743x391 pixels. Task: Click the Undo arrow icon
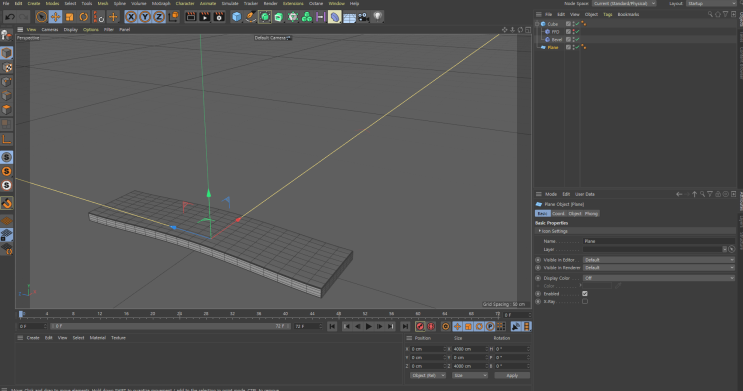[x=9, y=18]
